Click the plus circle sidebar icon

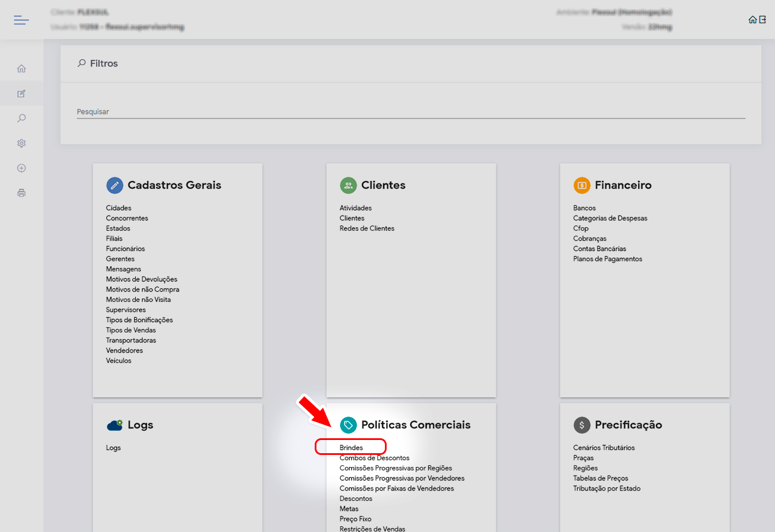pyautogui.click(x=21, y=168)
